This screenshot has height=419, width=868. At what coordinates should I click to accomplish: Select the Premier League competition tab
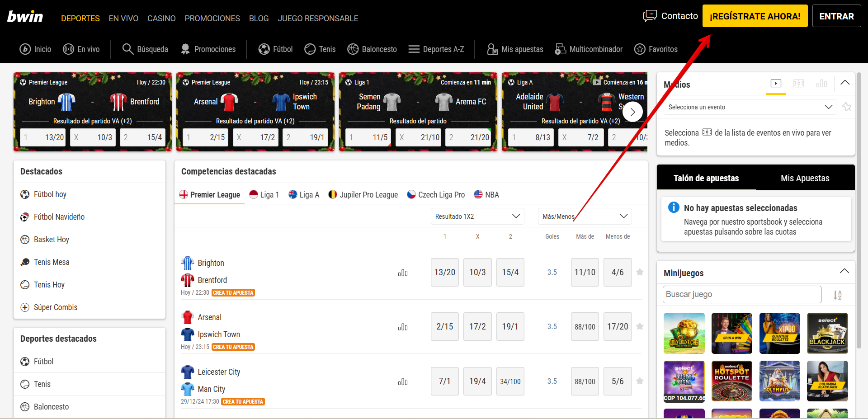tap(210, 195)
